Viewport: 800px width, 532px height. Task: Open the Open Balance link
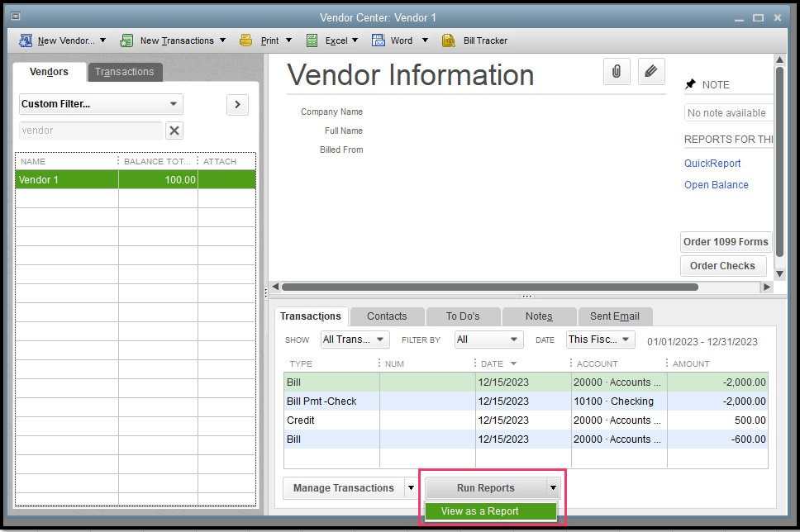[716, 185]
